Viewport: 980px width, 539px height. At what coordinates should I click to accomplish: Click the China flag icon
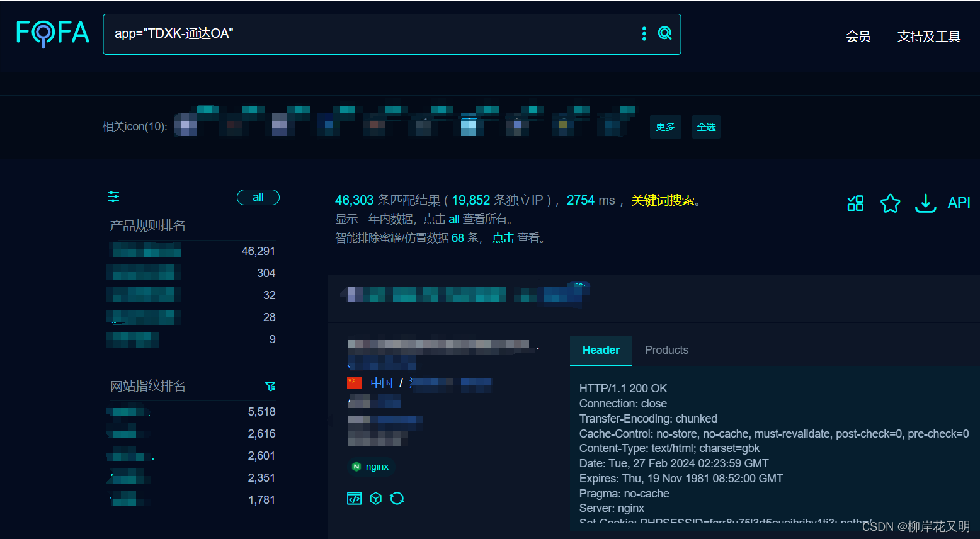pyautogui.click(x=355, y=382)
